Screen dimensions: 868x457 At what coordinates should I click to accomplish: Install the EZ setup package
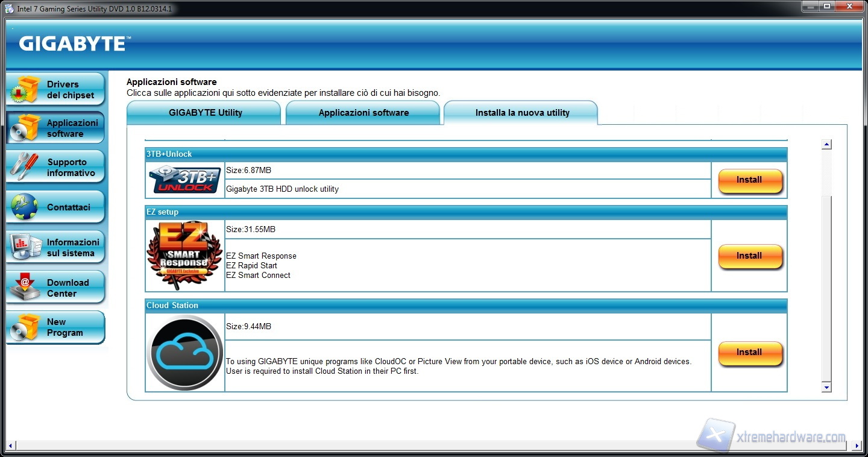click(x=750, y=256)
